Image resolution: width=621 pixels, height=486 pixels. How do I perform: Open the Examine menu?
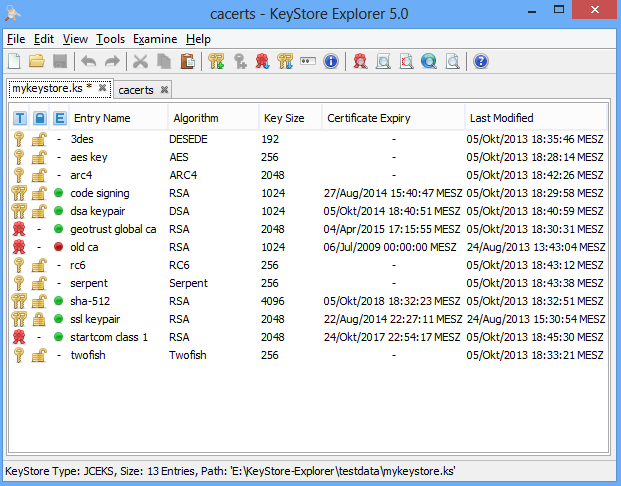point(155,39)
